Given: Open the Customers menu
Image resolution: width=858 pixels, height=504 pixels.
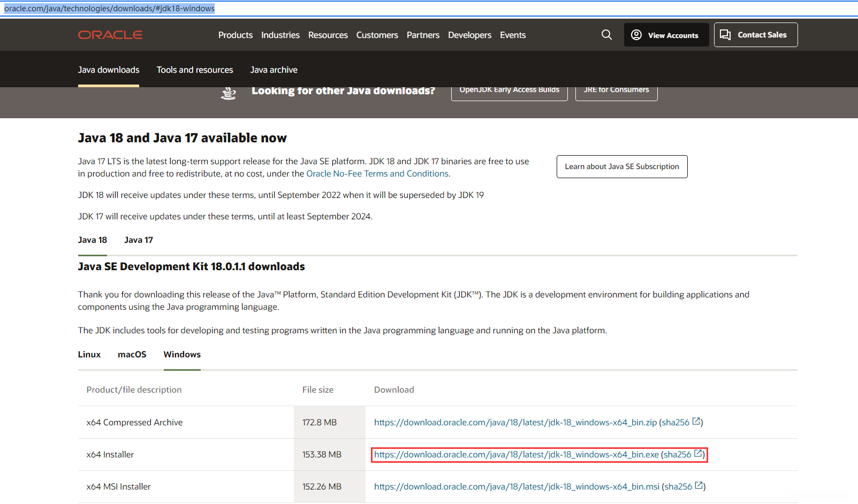Looking at the screenshot, I should tap(377, 35).
